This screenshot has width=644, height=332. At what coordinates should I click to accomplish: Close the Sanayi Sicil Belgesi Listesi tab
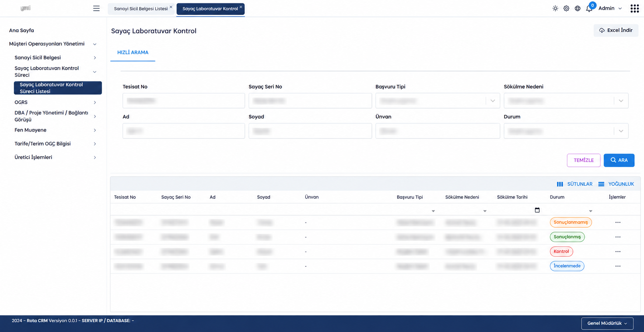pyautogui.click(x=171, y=7)
